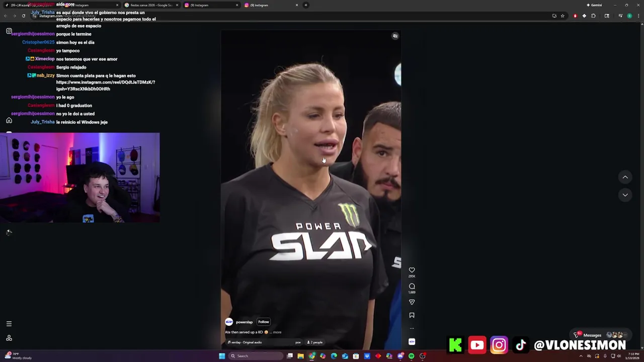Click the taskbar Search box
The height and width of the screenshot is (362, 644).
pyautogui.click(x=256, y=356)
